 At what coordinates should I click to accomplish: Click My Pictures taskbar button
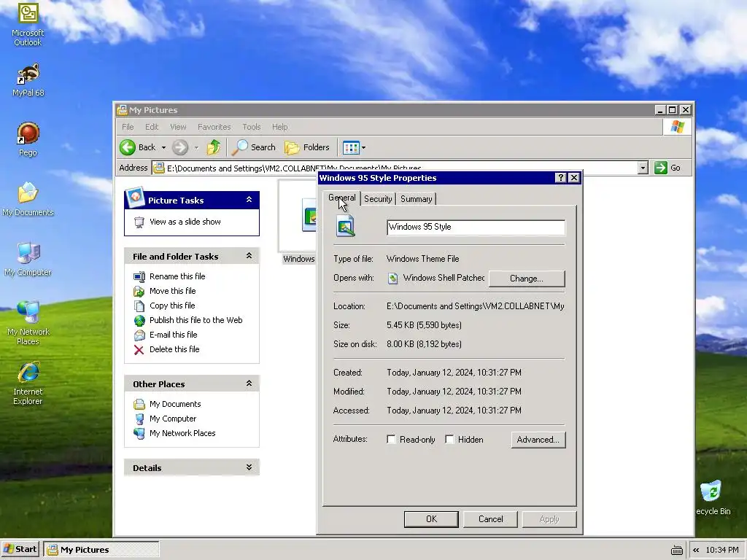coord(101,550)
